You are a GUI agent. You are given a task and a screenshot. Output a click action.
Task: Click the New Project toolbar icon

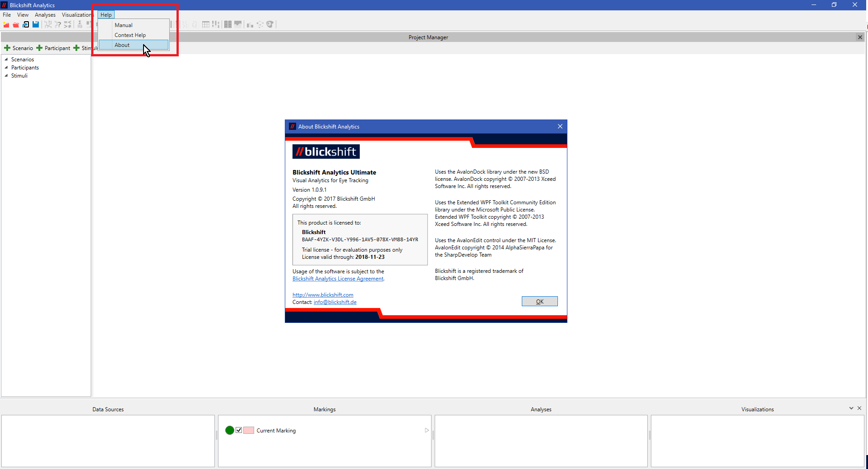[x=6, y=24]
